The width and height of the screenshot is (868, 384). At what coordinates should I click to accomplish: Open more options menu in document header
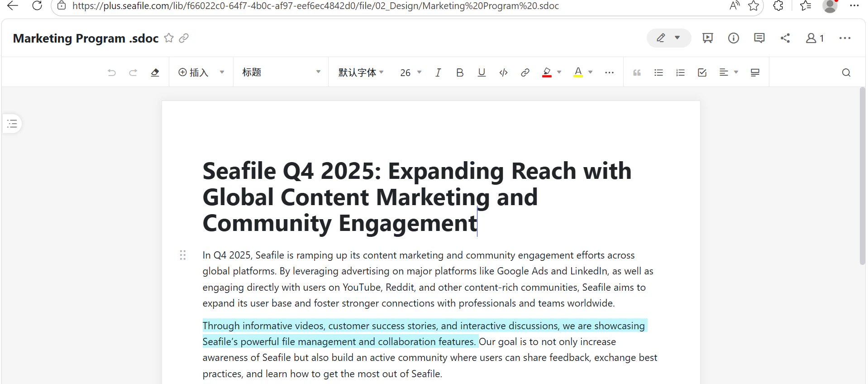click(x=844, y=38)
